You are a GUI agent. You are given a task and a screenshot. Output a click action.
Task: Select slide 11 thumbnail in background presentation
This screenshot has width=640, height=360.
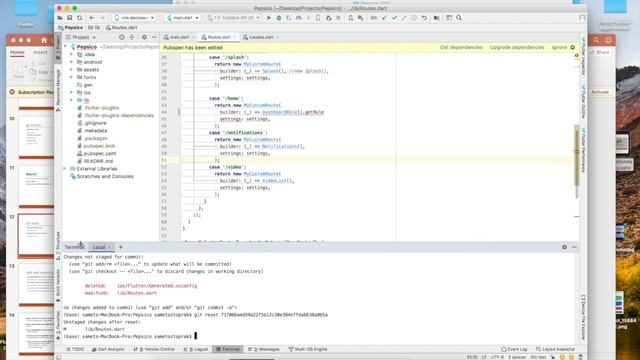coord(36,186)
